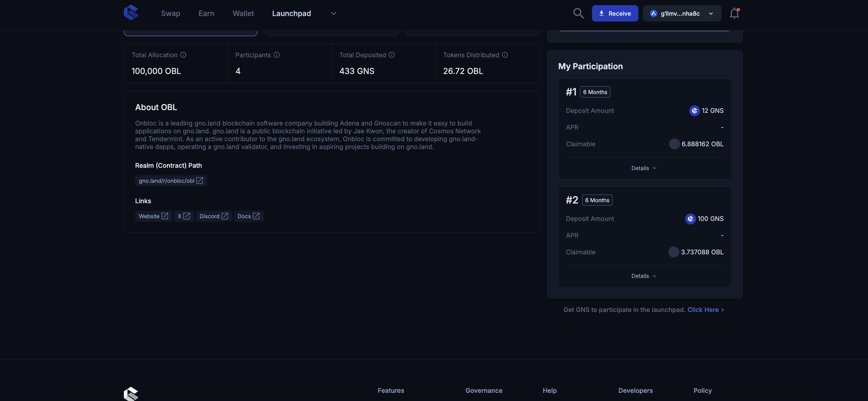
Task: Expand Details for participation #1
Action: [644, 168]
